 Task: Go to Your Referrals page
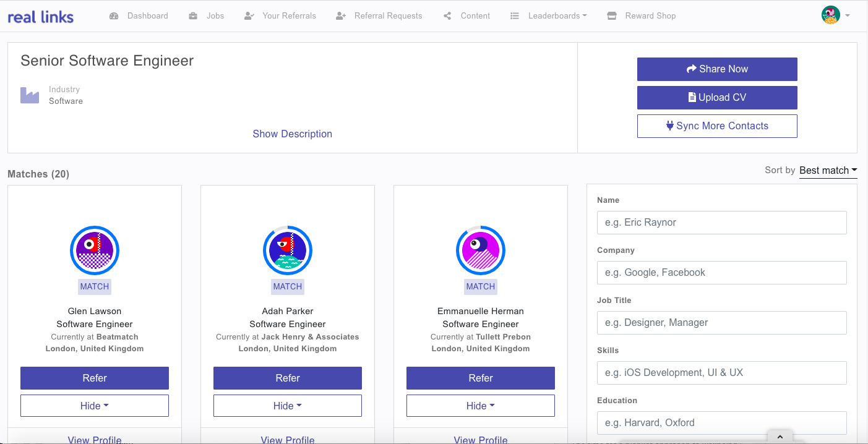[288, 16]
